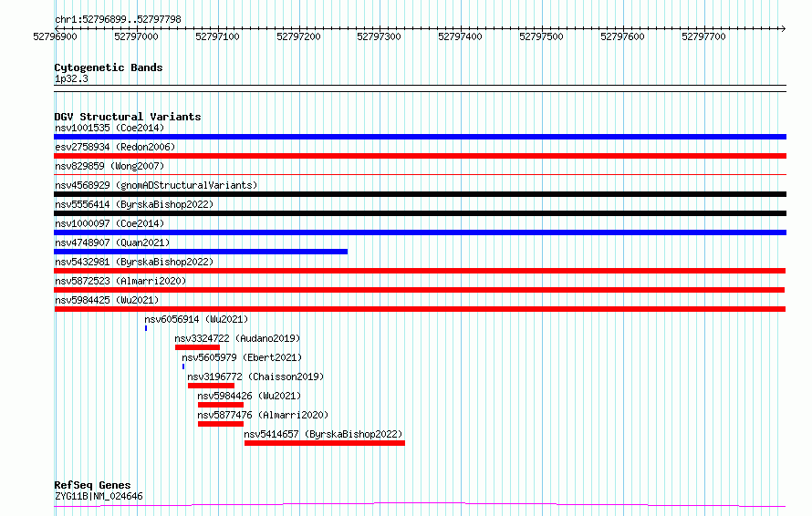Click the black nsv5556414 variant bar
Screen dimensions: 812x516
point(420,213)
